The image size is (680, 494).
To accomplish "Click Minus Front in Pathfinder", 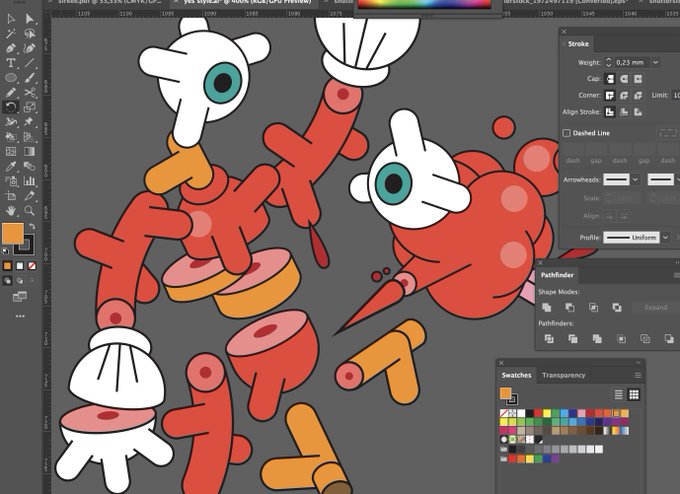I will click(570, 308).
